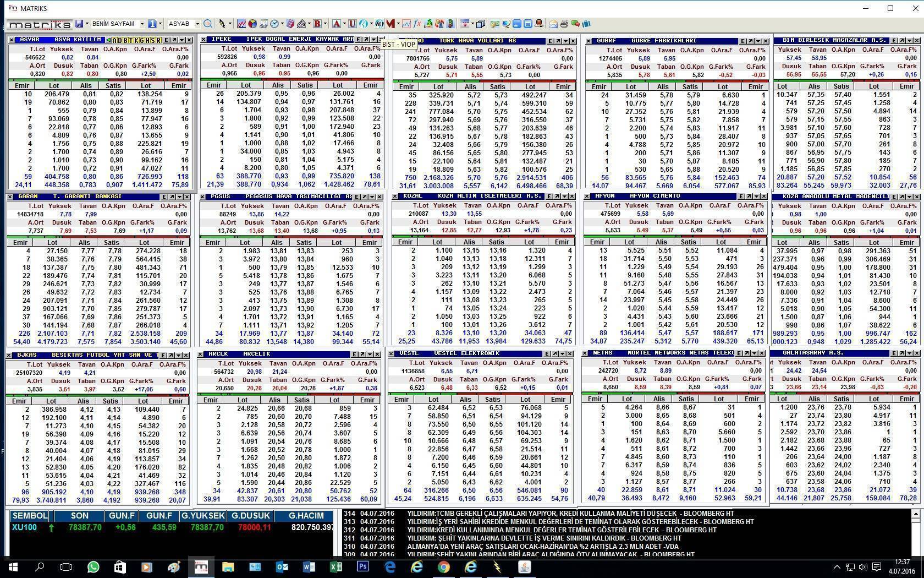The image size is (924, 578).
Task: Expand the ASYAB symbol dropdown
Action: (197, 24)
